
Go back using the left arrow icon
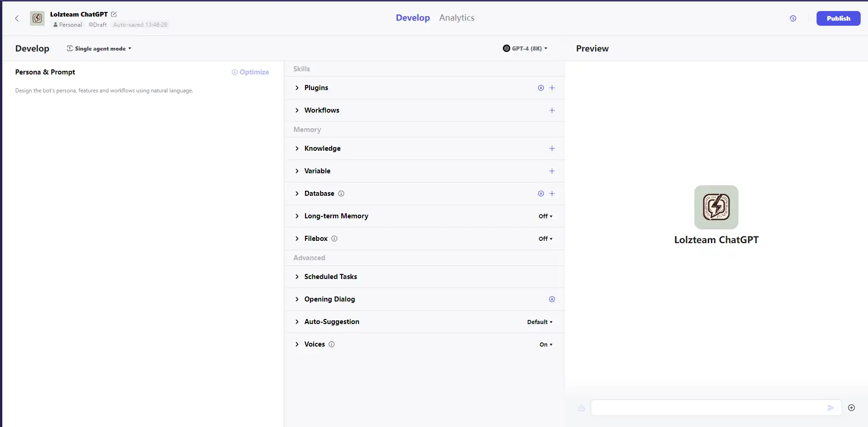click(17, 18)
